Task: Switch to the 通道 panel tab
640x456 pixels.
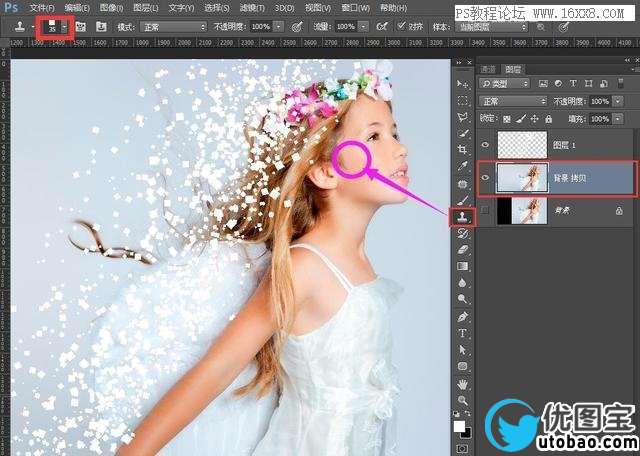Action: pyautogui.click(x=488, y=69)
